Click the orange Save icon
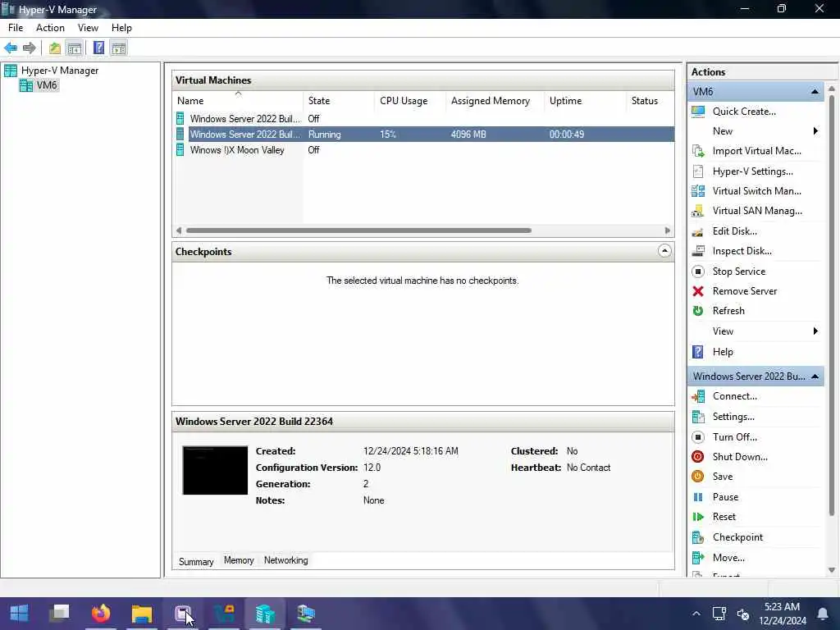 (x=698, y=477)
